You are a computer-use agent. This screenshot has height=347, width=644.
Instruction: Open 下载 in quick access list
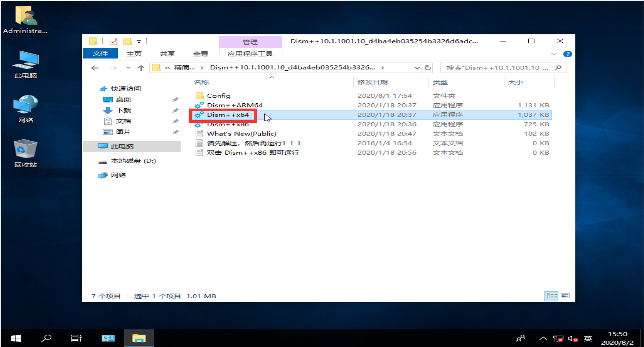123,110
